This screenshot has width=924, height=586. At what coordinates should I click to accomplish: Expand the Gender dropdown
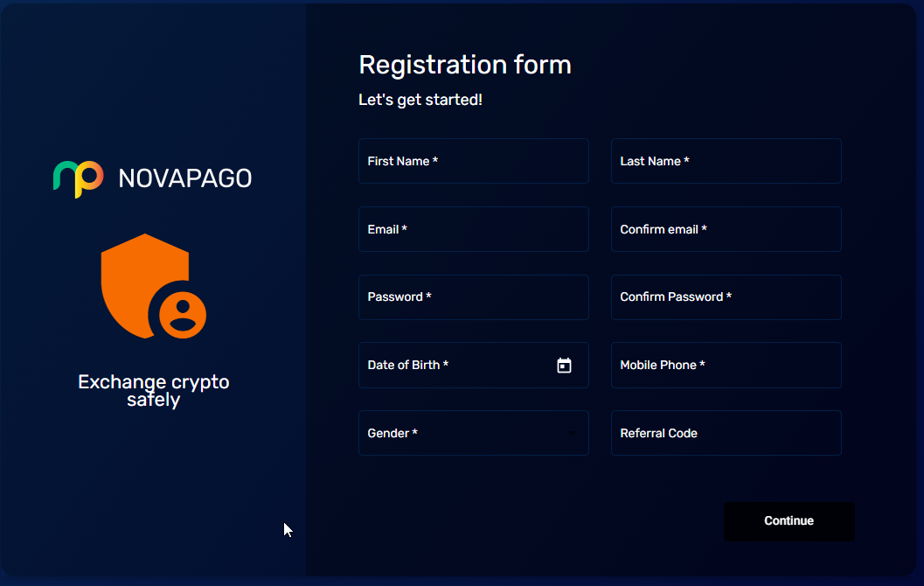[x=571, y=434]
